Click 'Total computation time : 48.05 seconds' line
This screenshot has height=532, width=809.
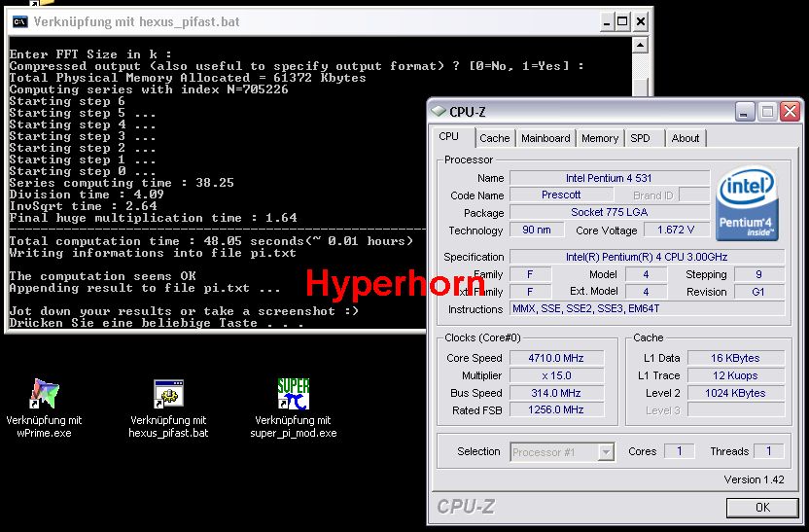[x=211, y=241]
